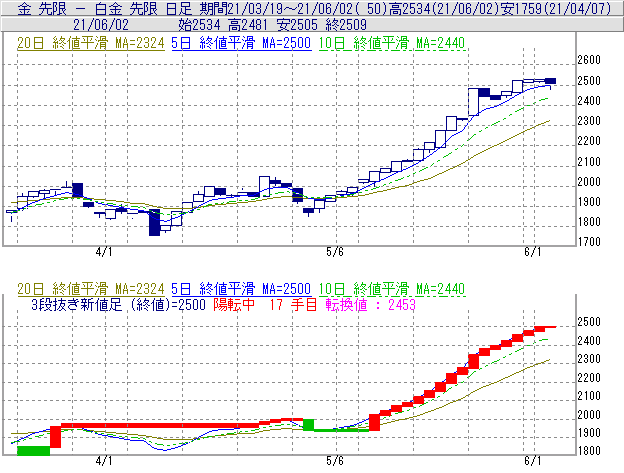Click the 1700 price axis label
The height and width of the screenshot is (473, 624).
tap(589, 242)
